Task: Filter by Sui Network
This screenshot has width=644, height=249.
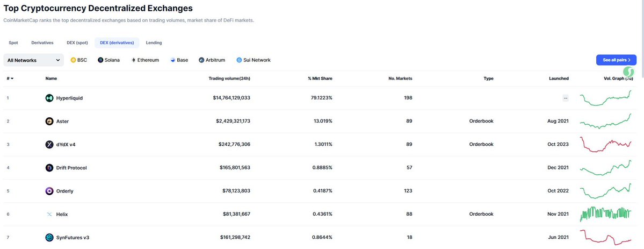Action: pyautogui.click(x=254, y=60)
